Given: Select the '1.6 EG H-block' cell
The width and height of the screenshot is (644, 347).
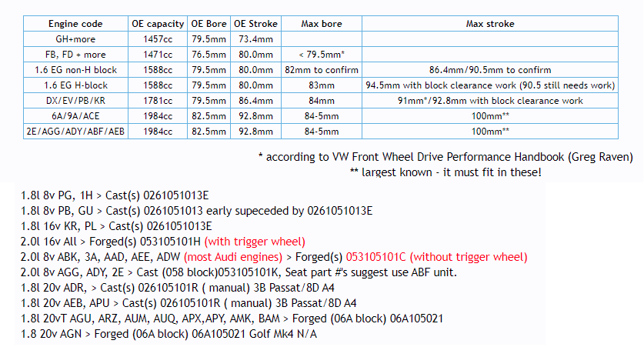Looking at the screenshot, I should click(x=75, y=85).
